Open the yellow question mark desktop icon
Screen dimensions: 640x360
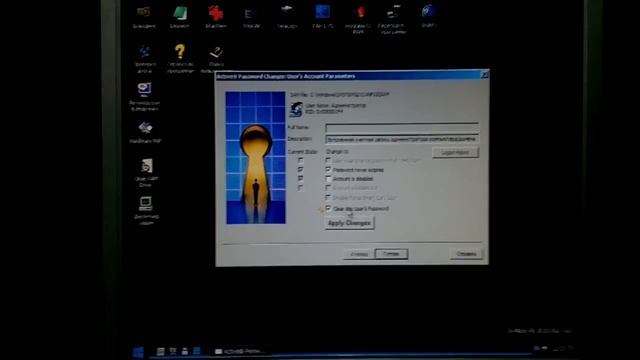point(180,51)
